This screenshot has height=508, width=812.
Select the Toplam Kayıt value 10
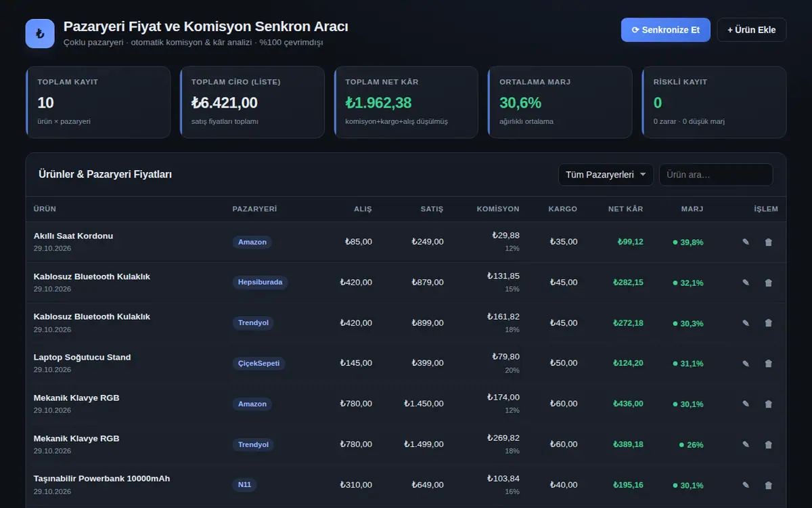point(46,103)
